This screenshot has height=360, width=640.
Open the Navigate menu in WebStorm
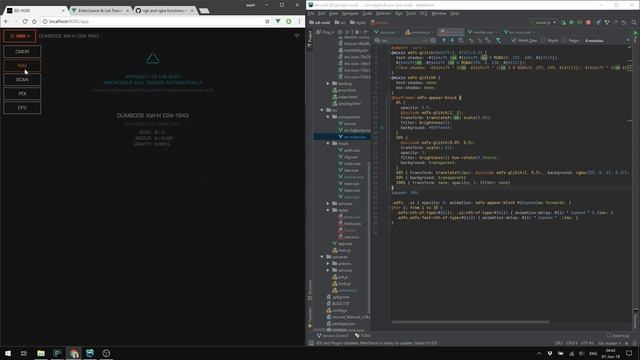pyautogui.click(x=350, y=13)
